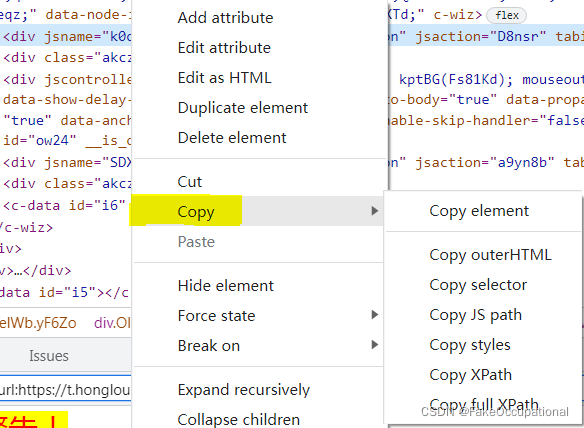Open Edit as HTML option
Screen dimensions: 584x428
click(224, 78)
